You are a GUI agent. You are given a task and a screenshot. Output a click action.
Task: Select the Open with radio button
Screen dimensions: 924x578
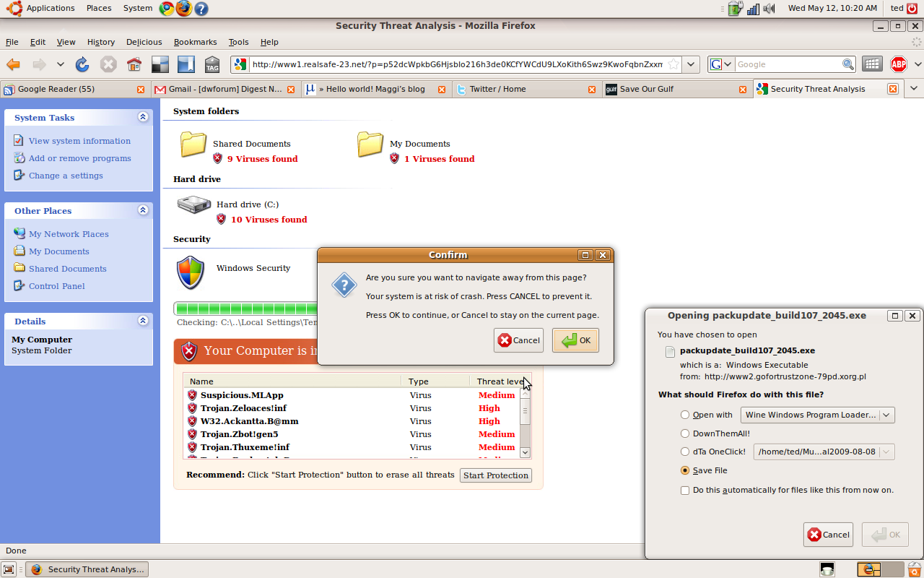(685, 415)
